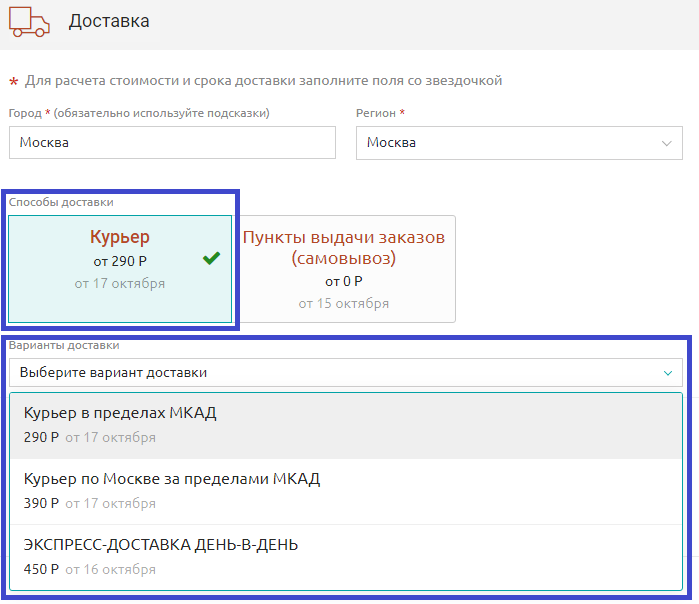Click the Способы доставки label
The height and width of the screenshot is (604, 699).
tap(61, 202)
